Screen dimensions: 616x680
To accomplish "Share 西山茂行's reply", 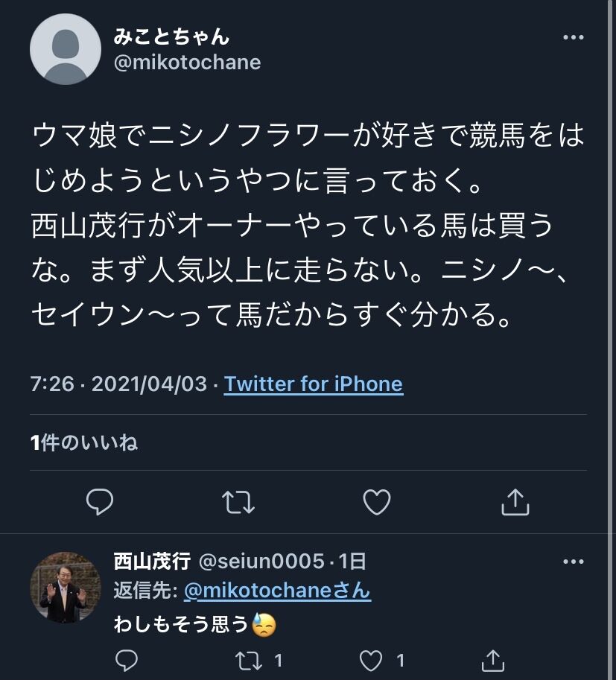I will (492, 660).
